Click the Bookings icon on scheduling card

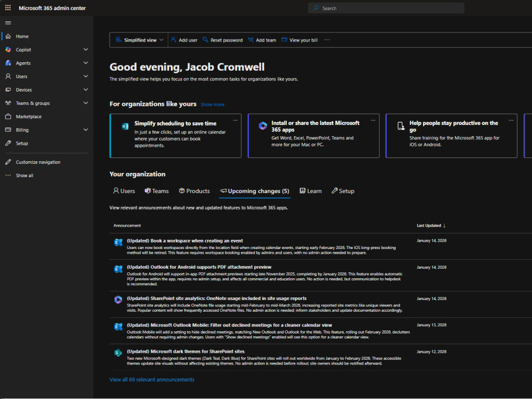(125, 127)
